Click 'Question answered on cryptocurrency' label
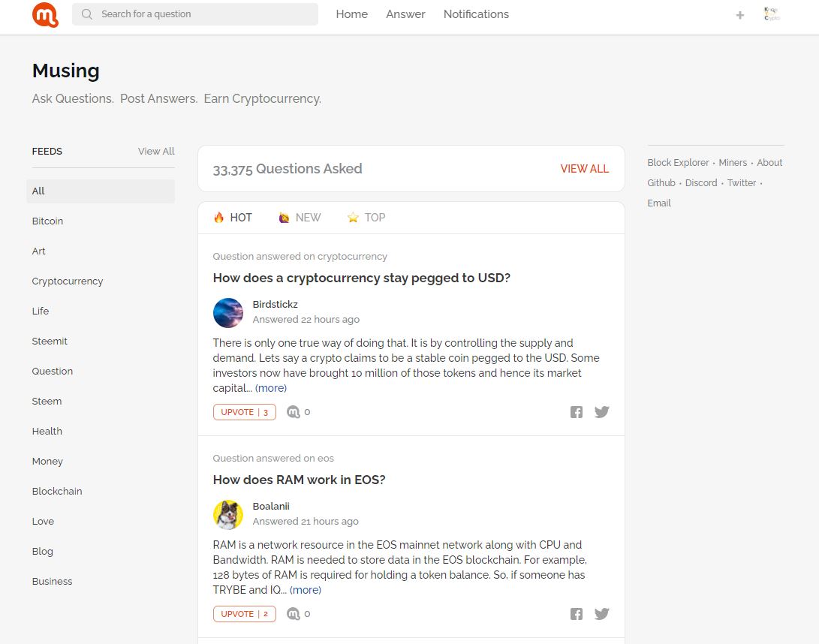This screenshot has width=819, height=644. 300,257
